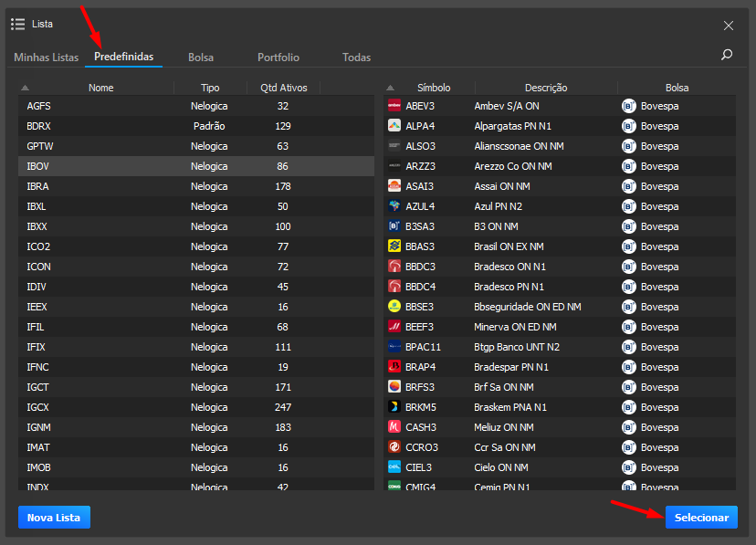Click the ALSO3 Aliansce logo icon
The width and height of the screenshot is (756, 545).
click(394, 146)
